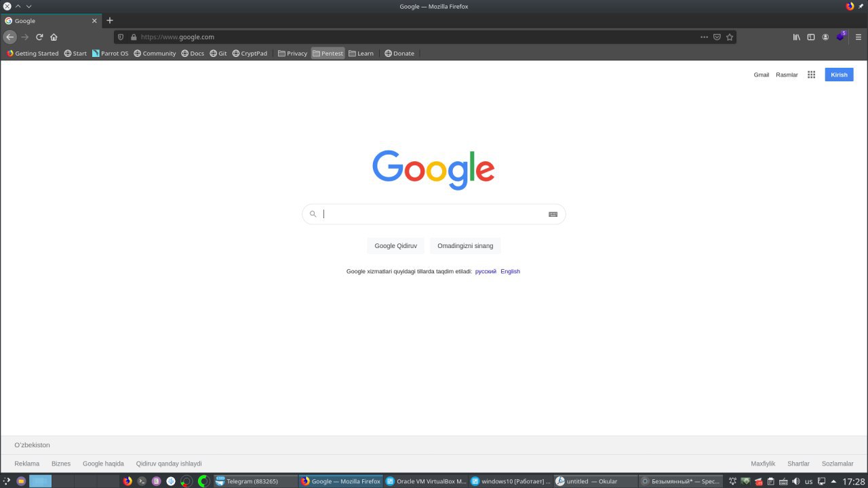Open the Firefox Library icon

pyautogui.click(x=797, y=37)
